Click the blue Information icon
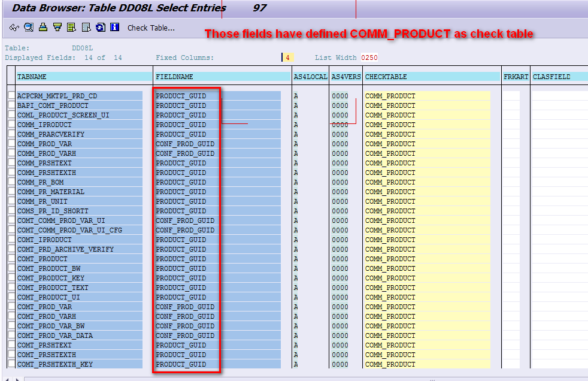588x381 pixels. coord(114,28)
